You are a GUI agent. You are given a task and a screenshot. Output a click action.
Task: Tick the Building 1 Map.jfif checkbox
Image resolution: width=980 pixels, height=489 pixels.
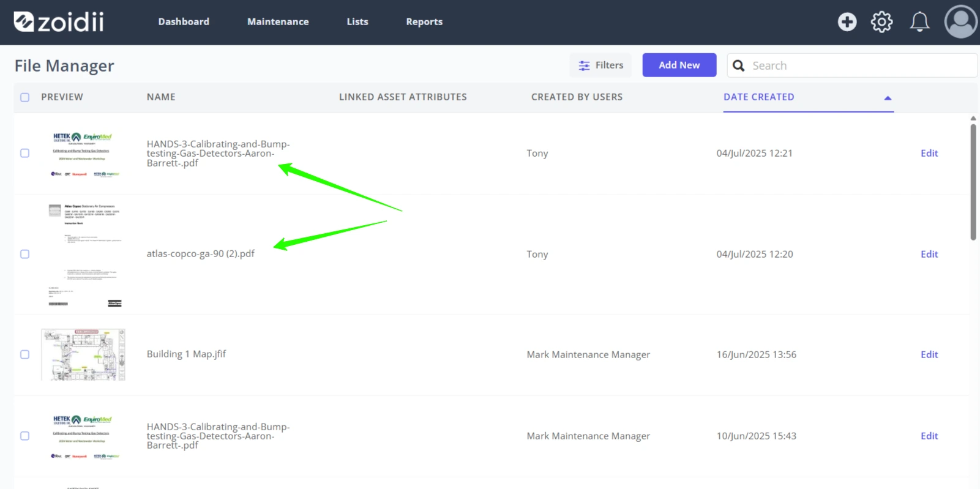[25, 354]
